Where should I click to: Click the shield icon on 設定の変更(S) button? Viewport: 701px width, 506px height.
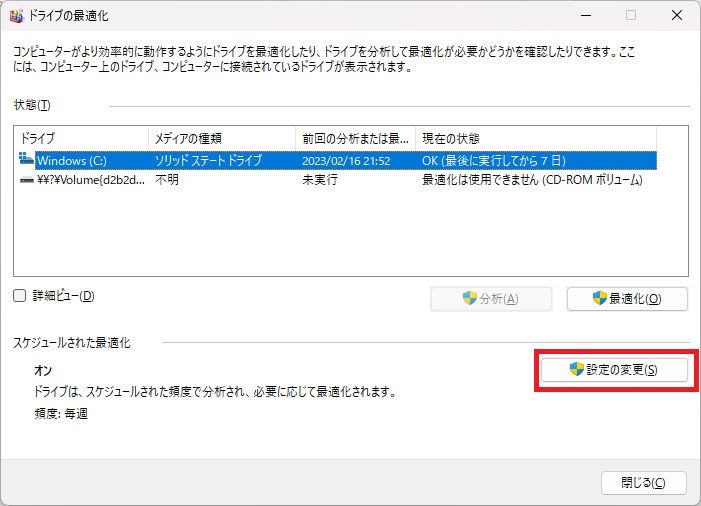click(577, 369)
